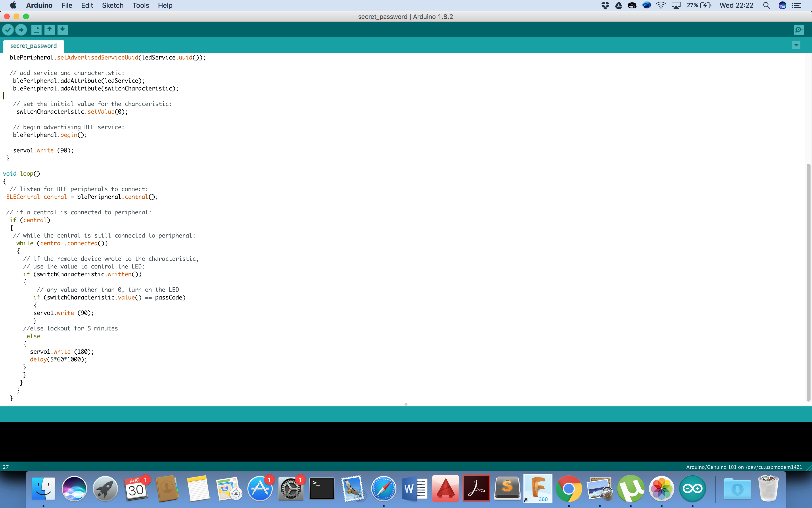Open the Downloads folder in the Dock
The width and height of the screenshot is (812, 508).
pos(737,488)
